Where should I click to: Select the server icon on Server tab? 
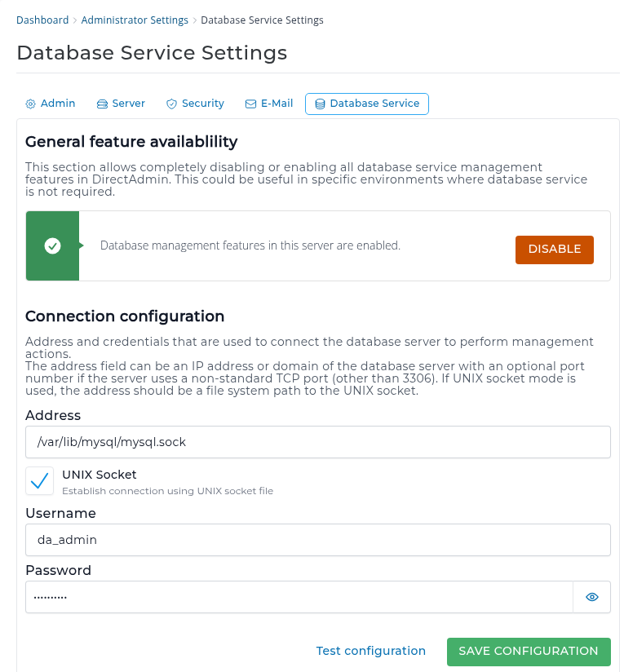point(101,104)
